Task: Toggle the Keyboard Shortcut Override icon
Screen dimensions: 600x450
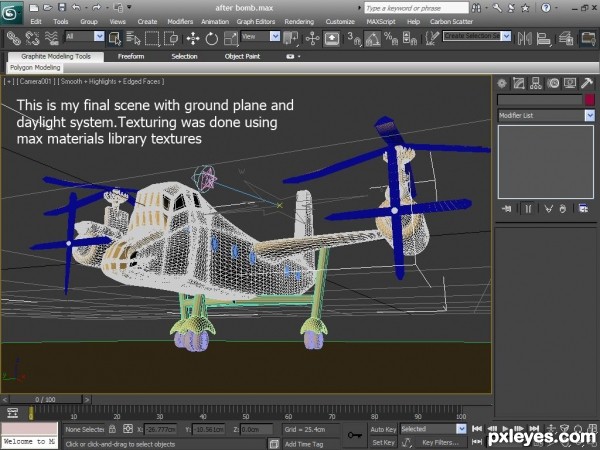Action: pos(331,39)
